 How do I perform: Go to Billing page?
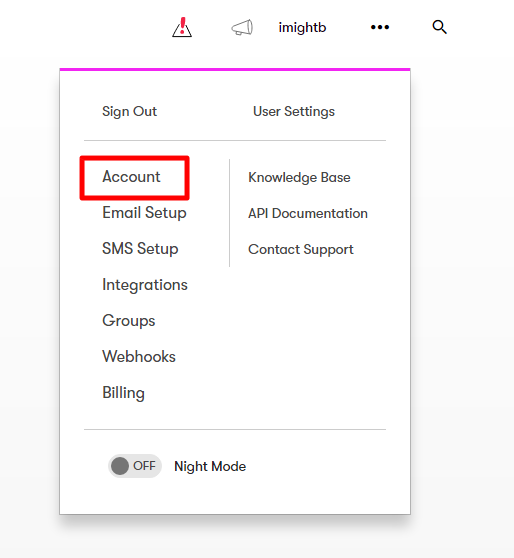click(x=123, y=393)
